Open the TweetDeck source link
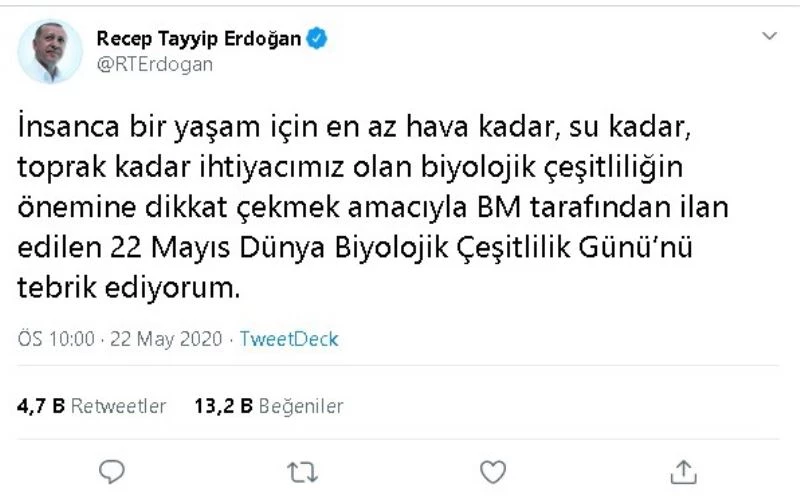This screenshot has width=800, height=503. tap(288, 339)
